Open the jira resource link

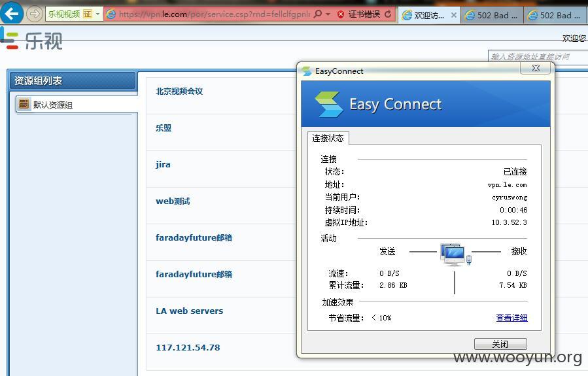(163, 164)
